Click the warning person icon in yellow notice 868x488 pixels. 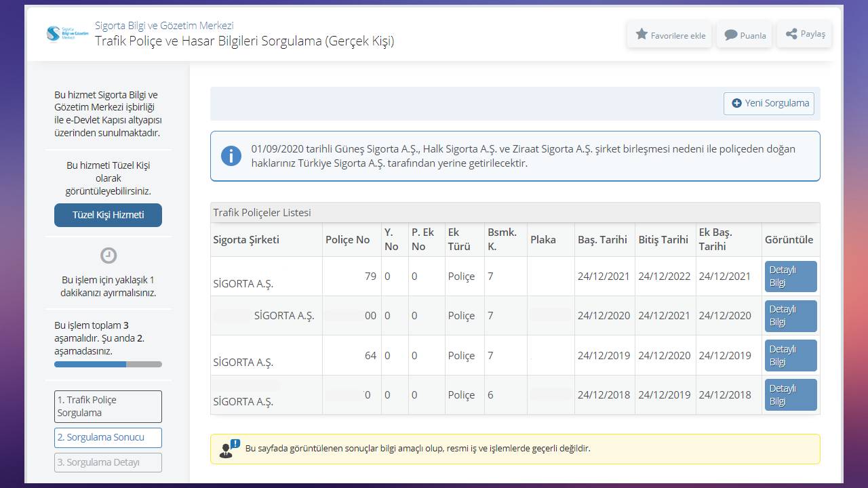click(229, 449)
